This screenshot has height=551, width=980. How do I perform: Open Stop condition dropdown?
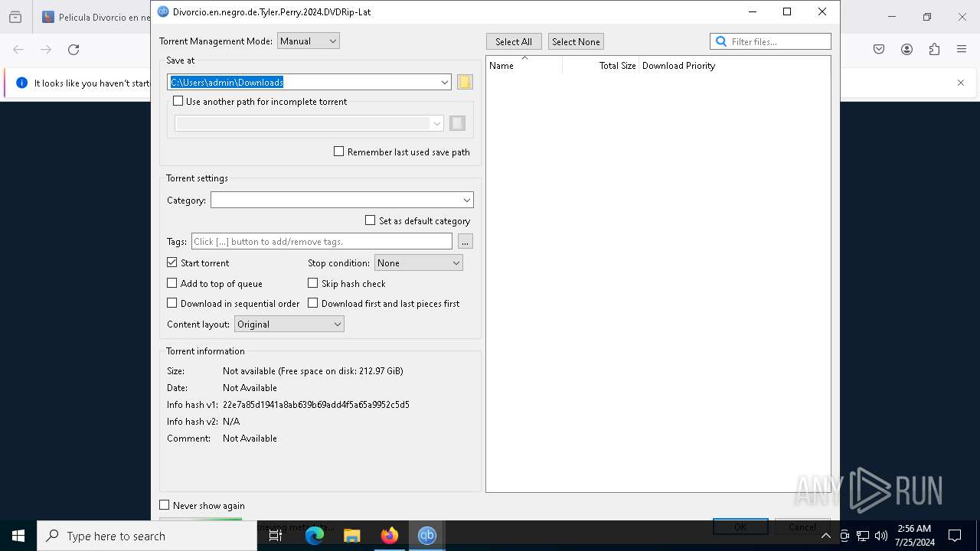[x=419, y=262]
